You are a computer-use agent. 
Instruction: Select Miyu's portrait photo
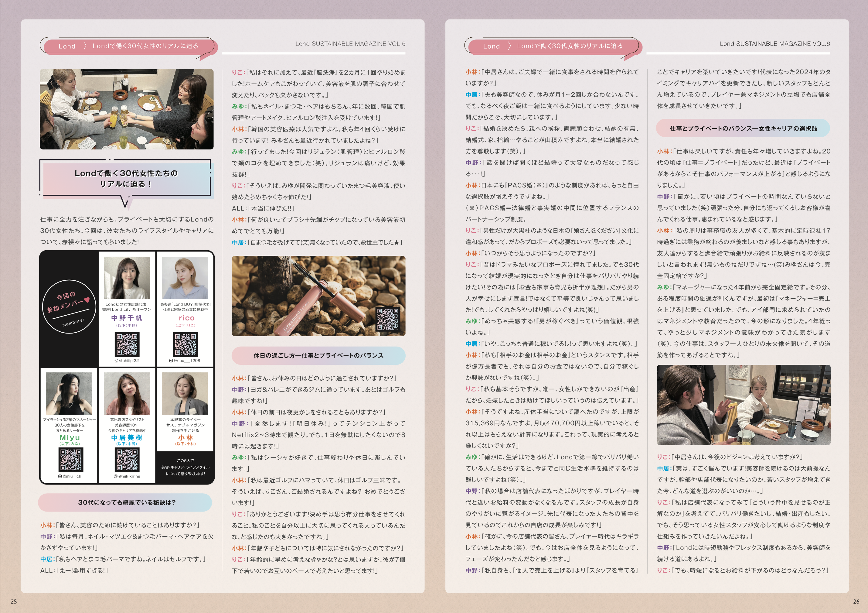click(69, 393)
